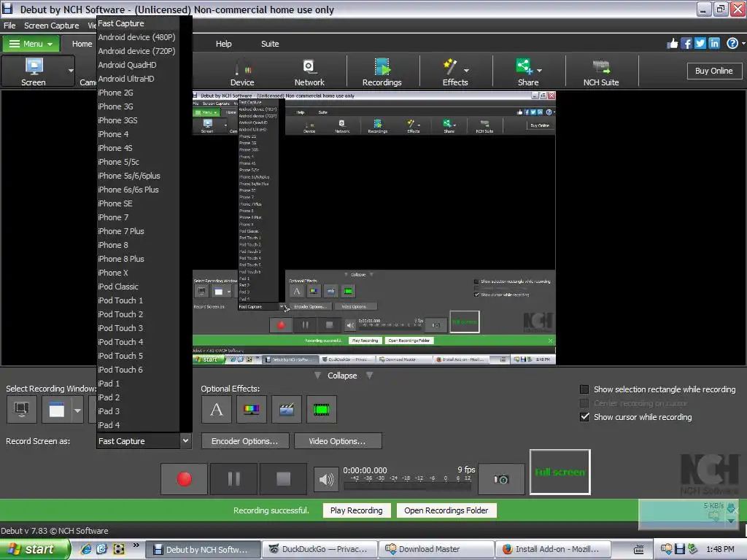Enable Show selection rectangle while recording
Screen dimensions: 747x560
[x=584, y=389]
